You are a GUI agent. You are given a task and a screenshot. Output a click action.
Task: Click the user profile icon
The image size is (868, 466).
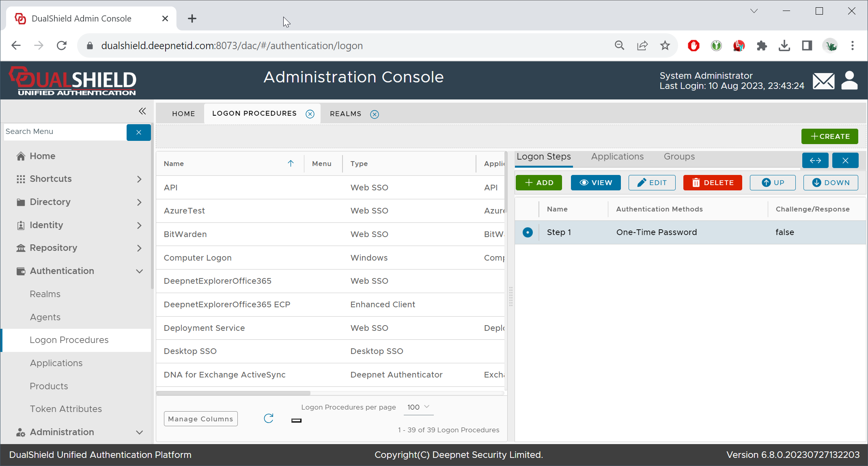849,80
